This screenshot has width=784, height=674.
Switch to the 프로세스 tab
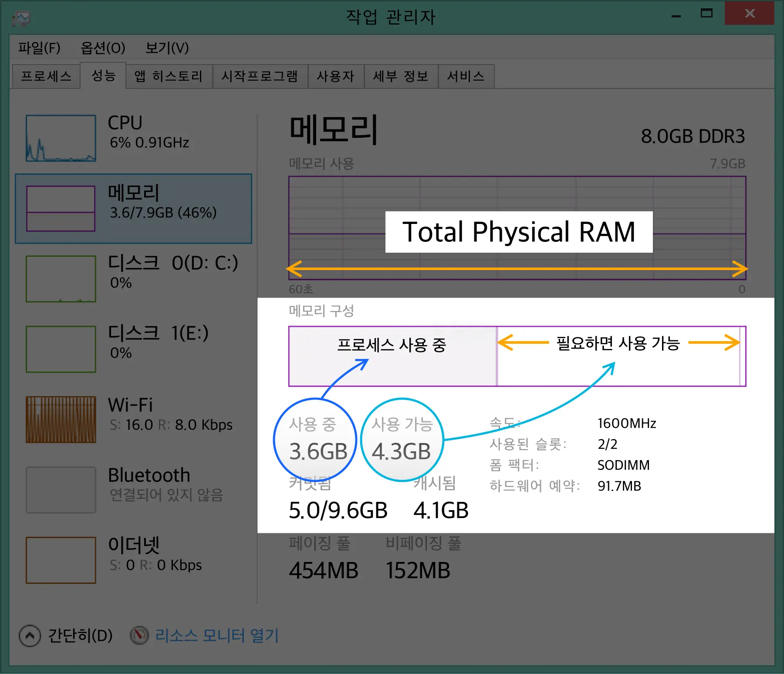coord(46,76)
